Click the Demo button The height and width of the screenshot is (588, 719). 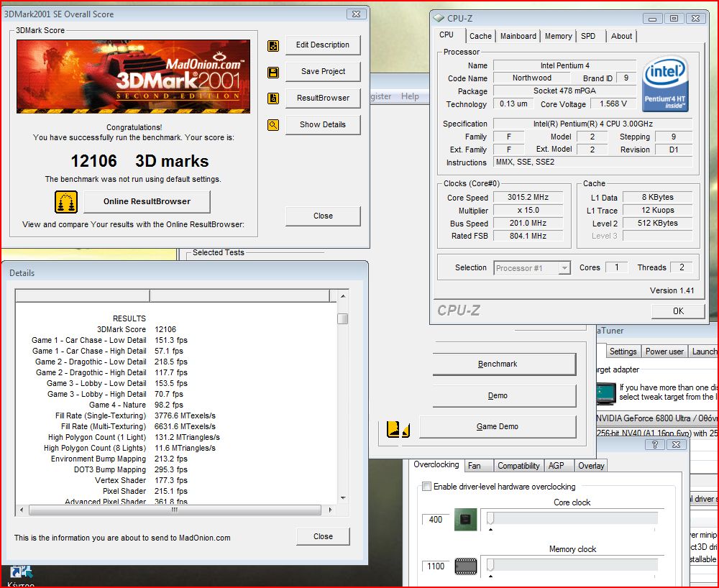click(505, 395)
